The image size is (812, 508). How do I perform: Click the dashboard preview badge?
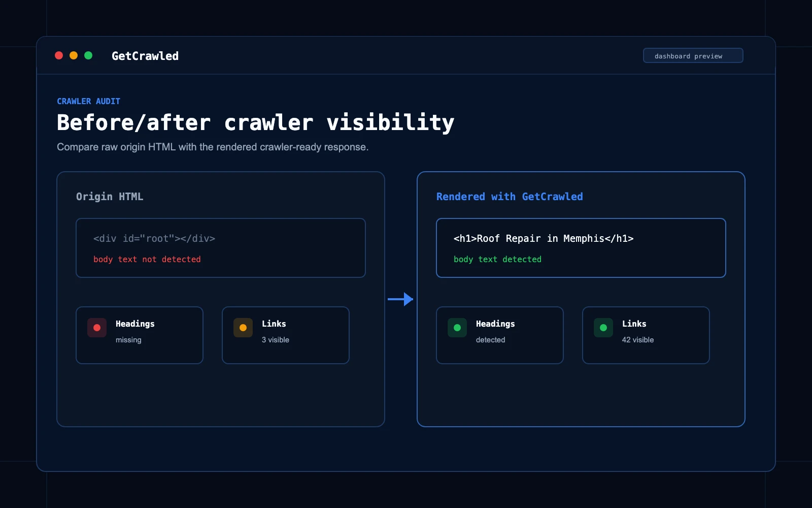[693, 55]
